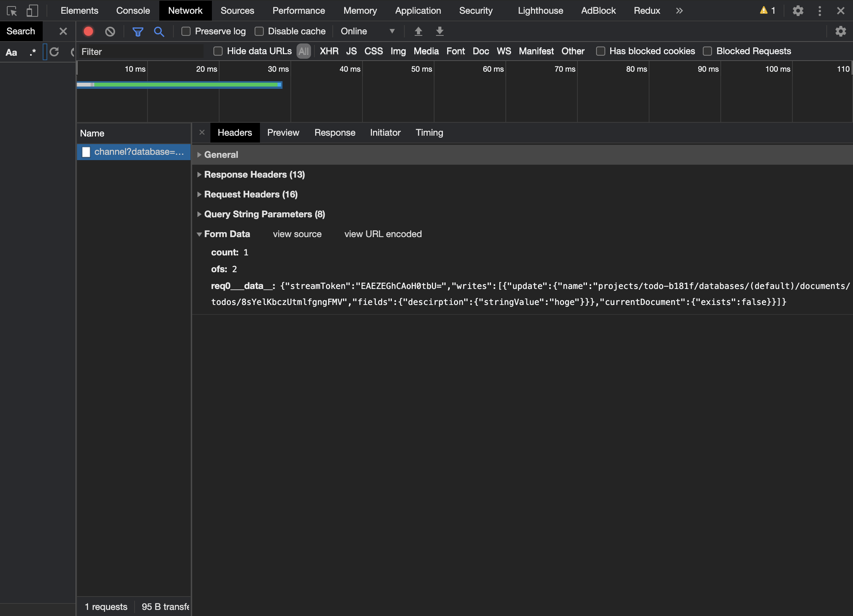Image resolution: width=853 pixels, height=616 pixels.
Task: Check the Disable cache option
Action: [259, 31]
